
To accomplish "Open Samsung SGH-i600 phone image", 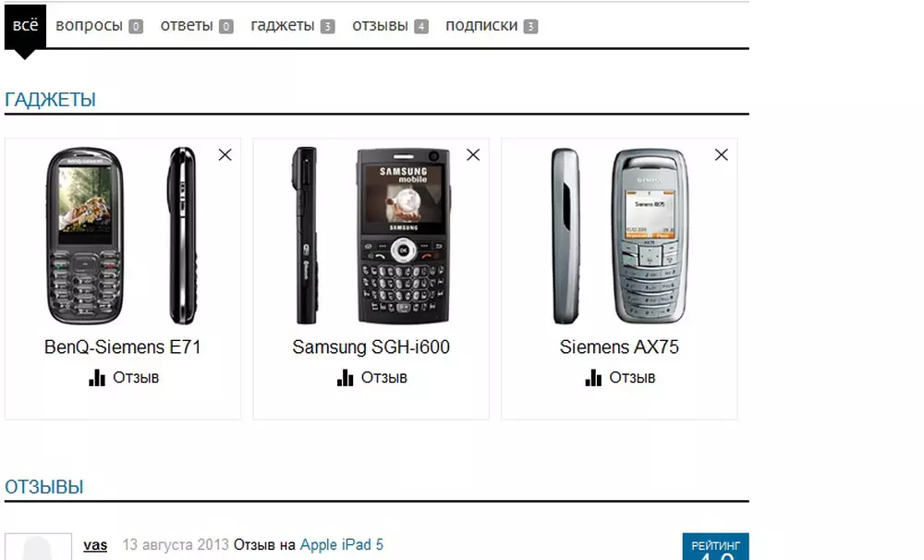I will tap(371, 236).
